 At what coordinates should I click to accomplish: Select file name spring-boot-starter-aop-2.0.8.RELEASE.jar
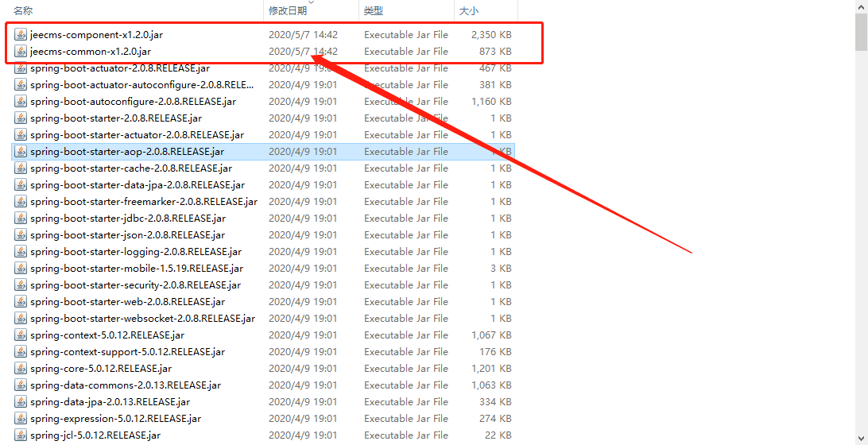click(x=127, y=152)
